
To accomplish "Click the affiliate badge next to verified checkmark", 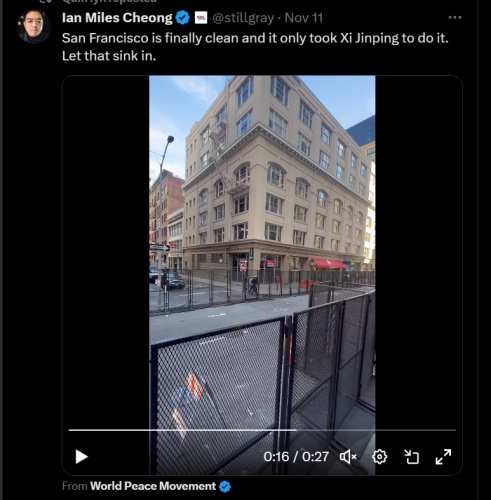I will click(201, 18).
